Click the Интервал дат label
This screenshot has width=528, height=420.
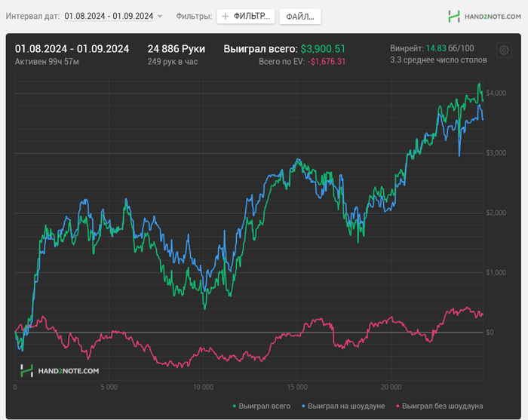click(32, 16)
